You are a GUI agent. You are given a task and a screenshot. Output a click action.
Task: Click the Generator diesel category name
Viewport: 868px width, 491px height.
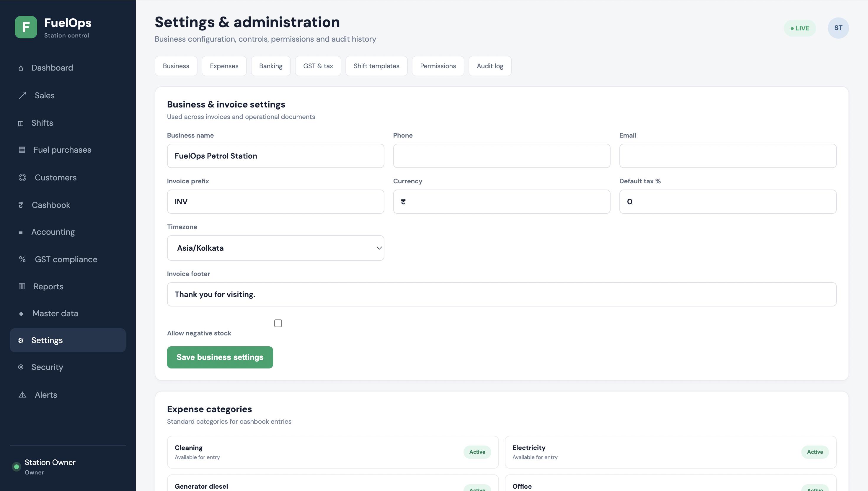tap(201, 486)
